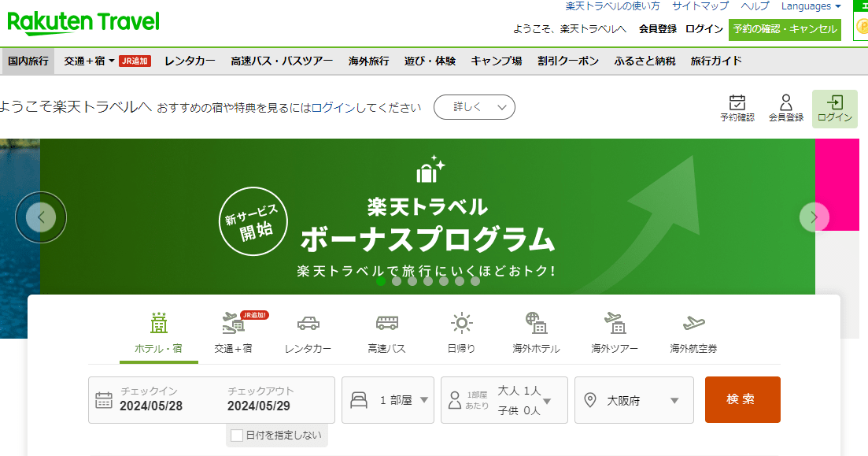Select the 日帰り day trip sun icon
This screenshot has height=456, width=868.
(x=461, y=324)
